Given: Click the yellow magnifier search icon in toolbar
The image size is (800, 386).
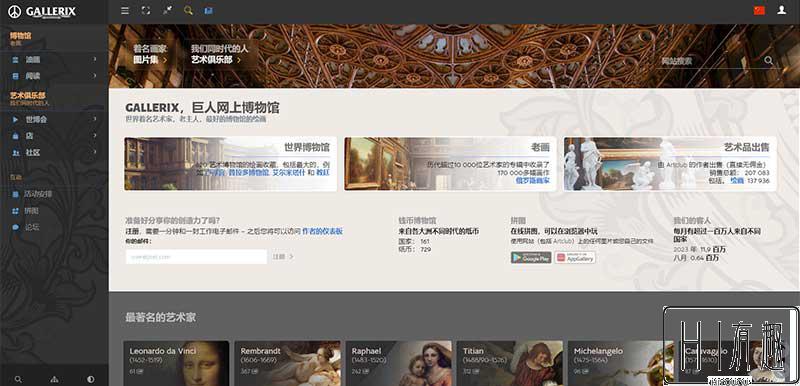Looking at the screenshot, I should click(x=188, y=10).
